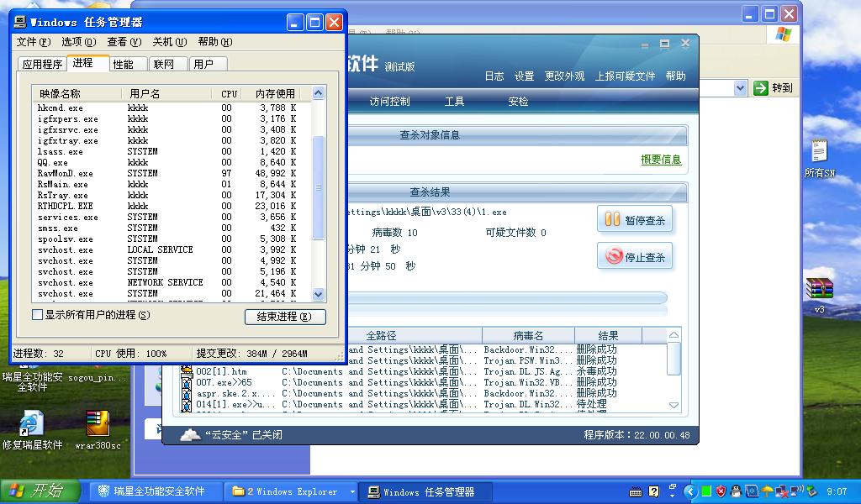Click 上报可疑文件 in Rising top menu
This screenshot has width=861, height=504.
625,76
